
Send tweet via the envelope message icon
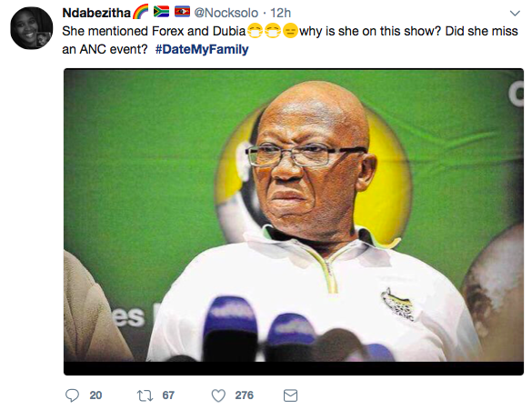(290, 395)
